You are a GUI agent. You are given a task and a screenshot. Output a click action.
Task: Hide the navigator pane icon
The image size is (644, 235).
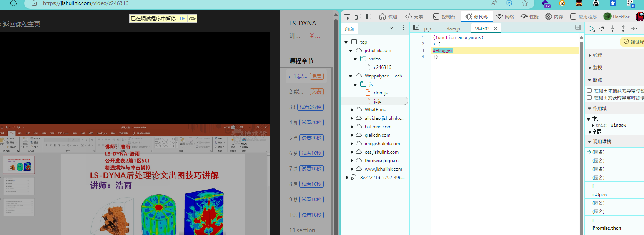(x=416, y=28)
